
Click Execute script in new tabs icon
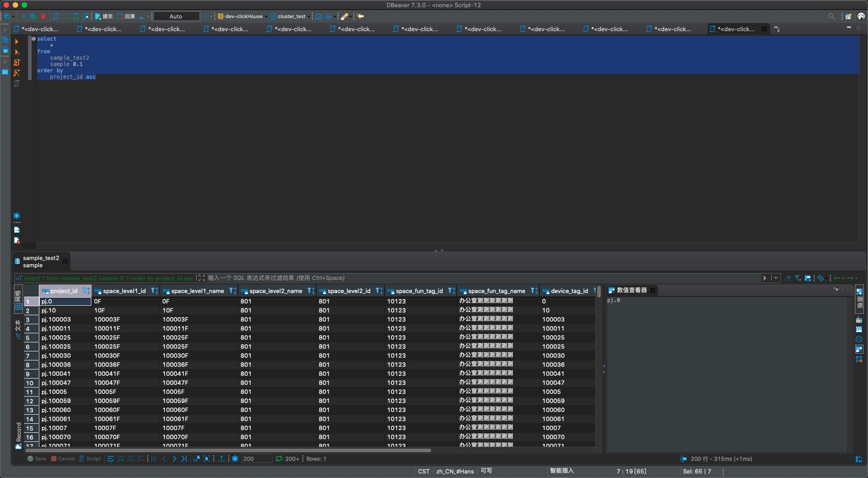click(x=17, y=73)
